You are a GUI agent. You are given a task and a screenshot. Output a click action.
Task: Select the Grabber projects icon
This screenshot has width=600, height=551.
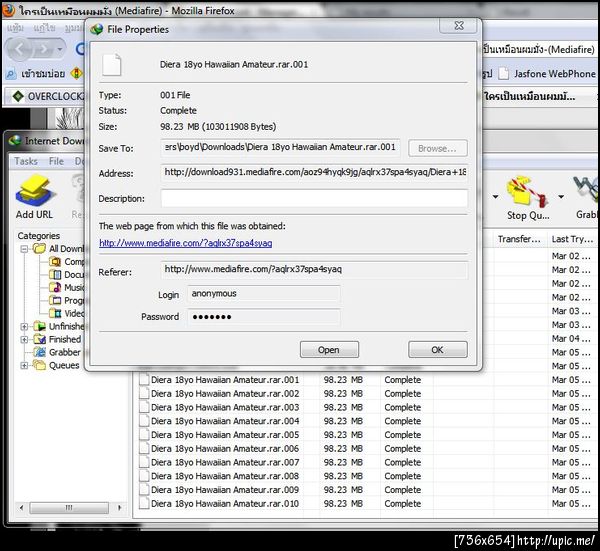pos(39,352)
